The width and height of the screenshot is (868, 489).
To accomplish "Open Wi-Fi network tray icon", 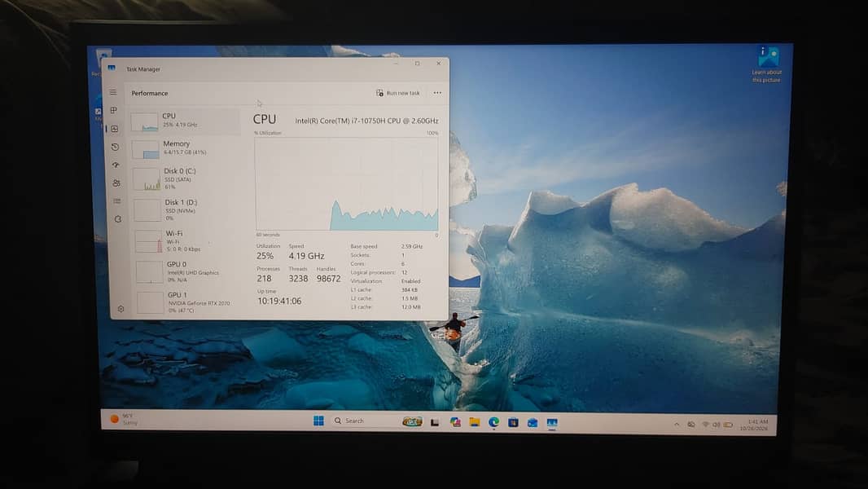I will click(x=705, y=425).
